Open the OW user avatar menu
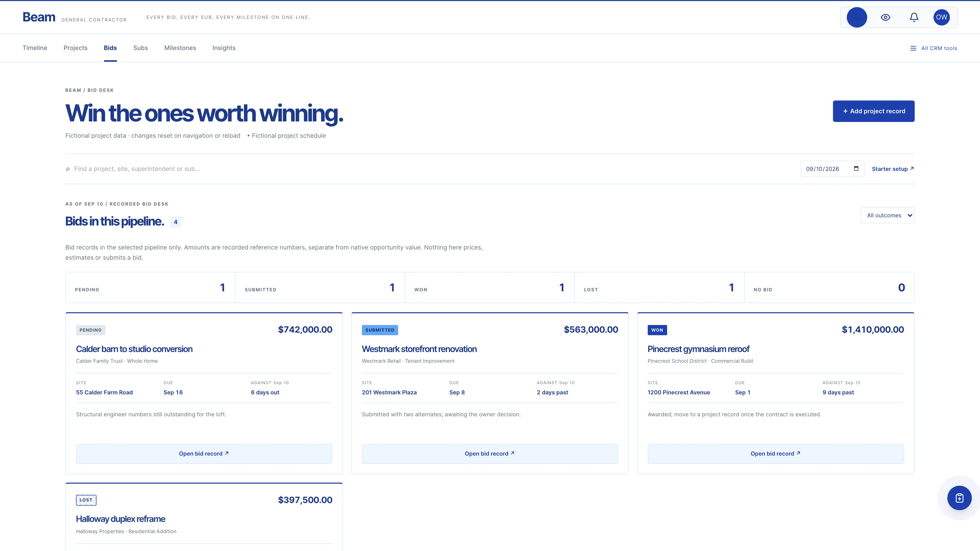Viewport: 980px width, 551px height. click(x=941, y=17)
